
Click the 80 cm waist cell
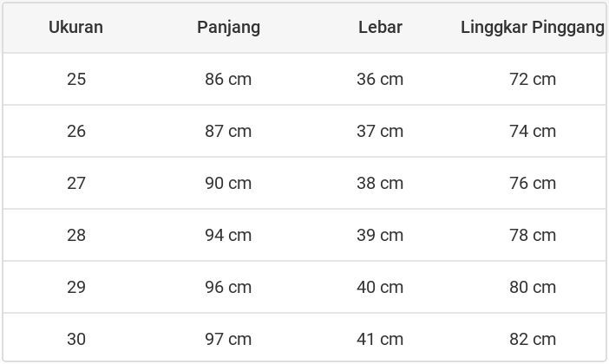coord(533,287)
